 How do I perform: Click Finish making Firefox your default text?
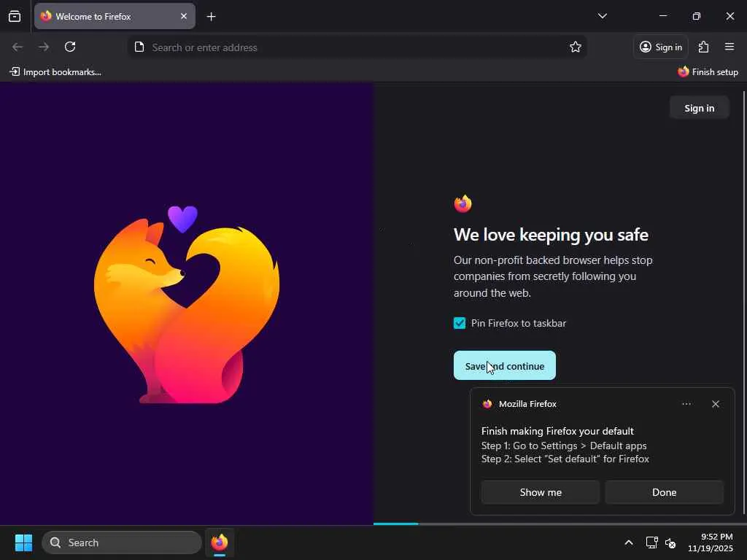(557, 431)
